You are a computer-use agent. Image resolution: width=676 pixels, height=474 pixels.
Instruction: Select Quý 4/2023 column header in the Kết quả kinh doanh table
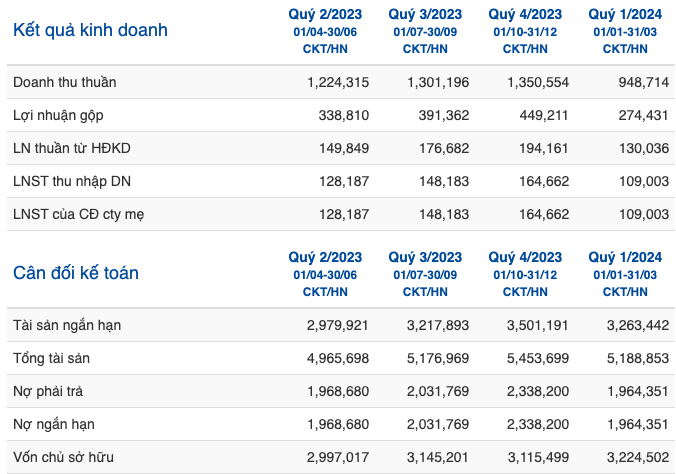pos(525,14)
